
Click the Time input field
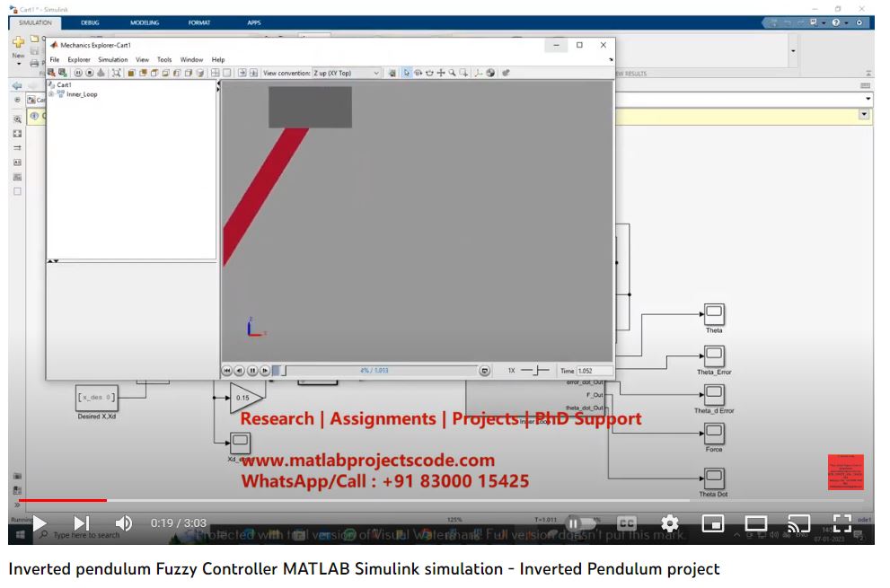pyautogui.click(x=595, y=370)
